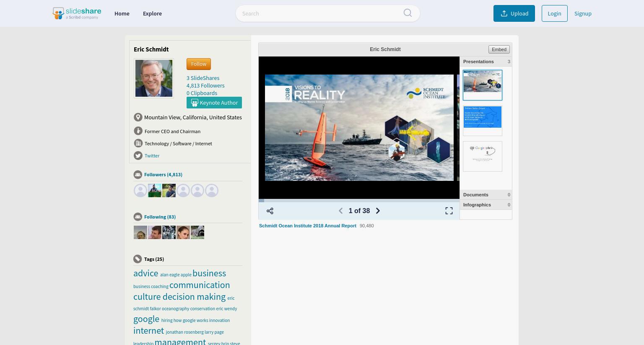Viewport: 644px width, 345px height.
Task: Open the fourth Following avatar of a woman
Action: pyautogui.click(x=183, y=232)
